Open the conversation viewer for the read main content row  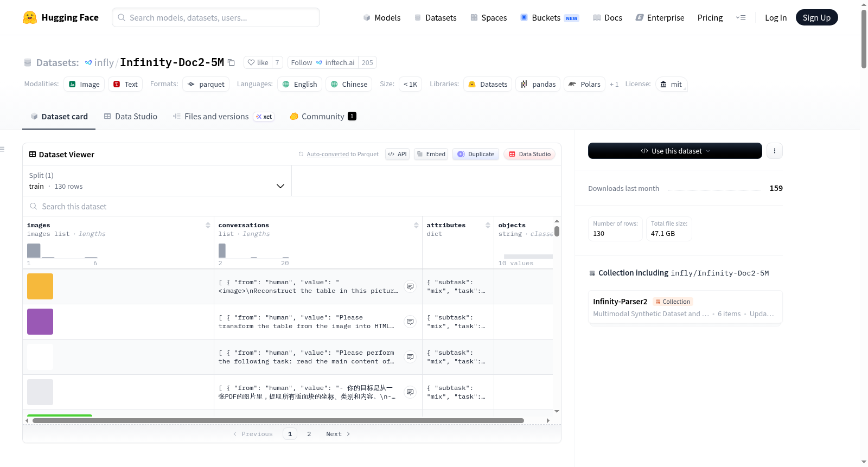coord(410,357)
